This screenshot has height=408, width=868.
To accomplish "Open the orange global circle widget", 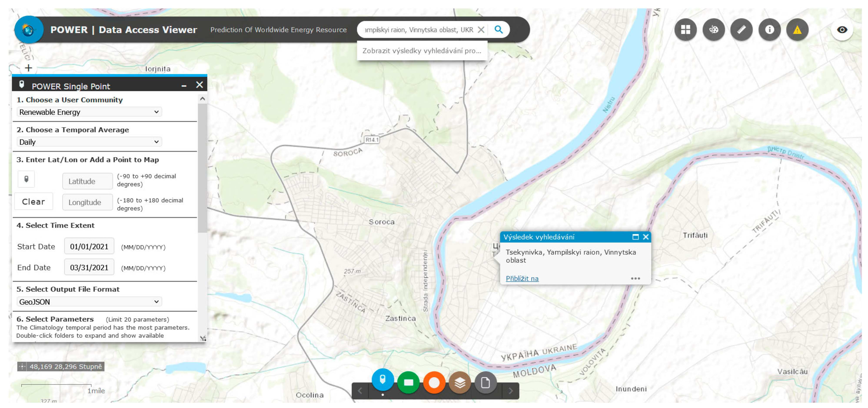I will (434, 382).
